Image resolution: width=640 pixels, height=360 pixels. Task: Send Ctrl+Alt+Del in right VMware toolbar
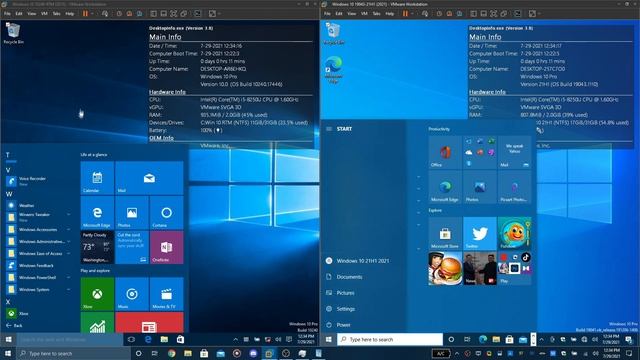pyautogui.click(x=425, y=13)
